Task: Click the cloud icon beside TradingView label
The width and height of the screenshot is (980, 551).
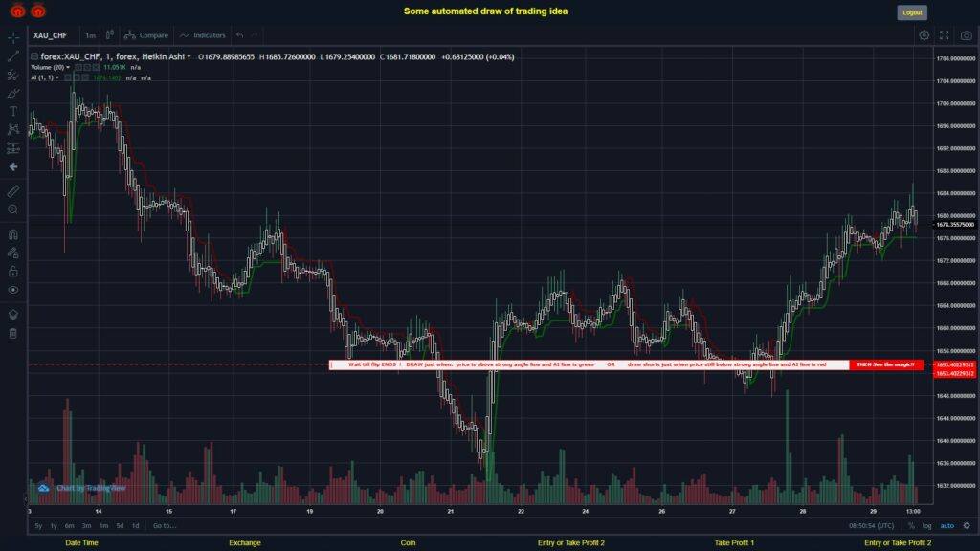Action: pos(43,488)
